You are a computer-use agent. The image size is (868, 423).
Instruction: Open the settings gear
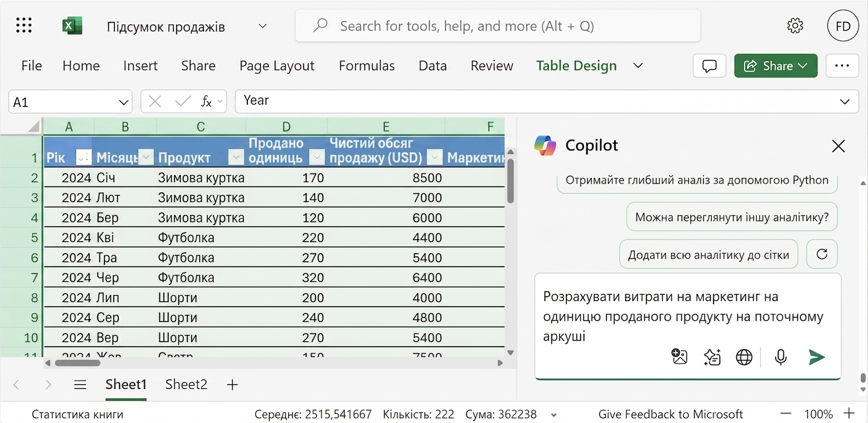pos(795,26)
